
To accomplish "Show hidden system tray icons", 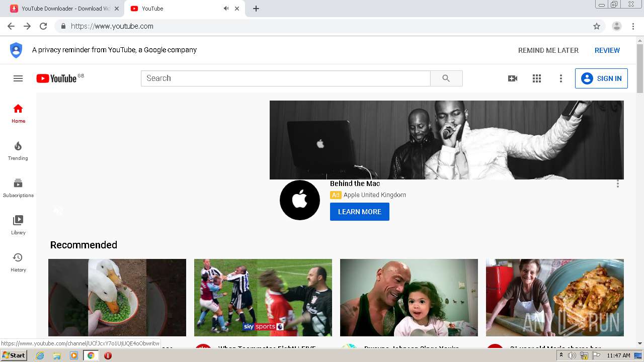I will pyautogui.click(x=561, y=355).
